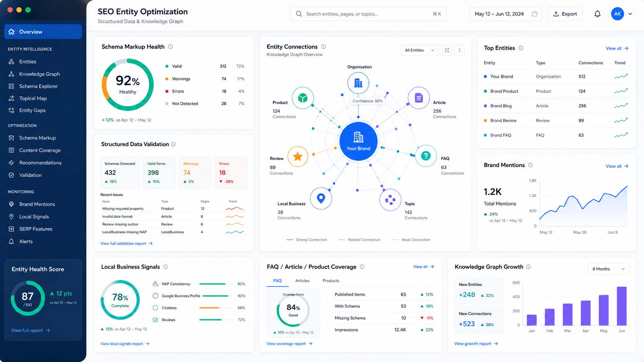Click the Local Business map pin node
The height and width of the screenshot is (362, 644).
(321, 199)
